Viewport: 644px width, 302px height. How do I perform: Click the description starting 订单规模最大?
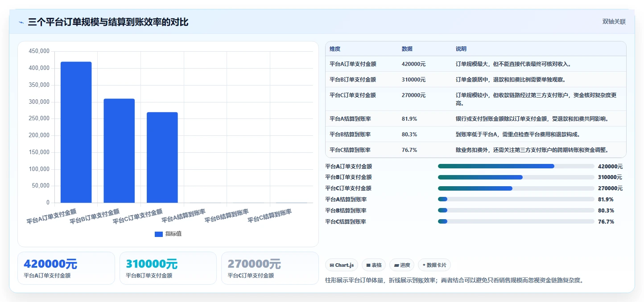pyautogui.click(x=513, y=64)
